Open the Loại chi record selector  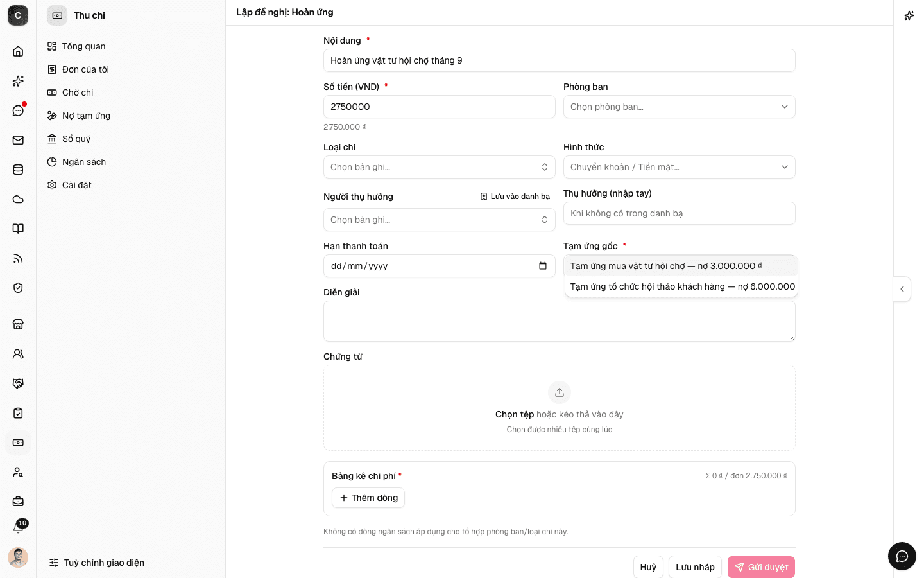[x=440, y=167]
